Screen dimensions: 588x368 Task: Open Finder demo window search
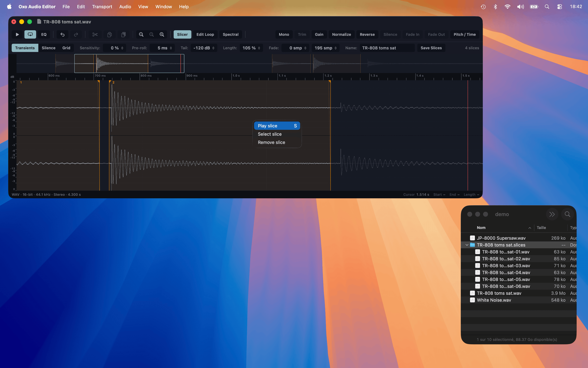tap(567, 214)
